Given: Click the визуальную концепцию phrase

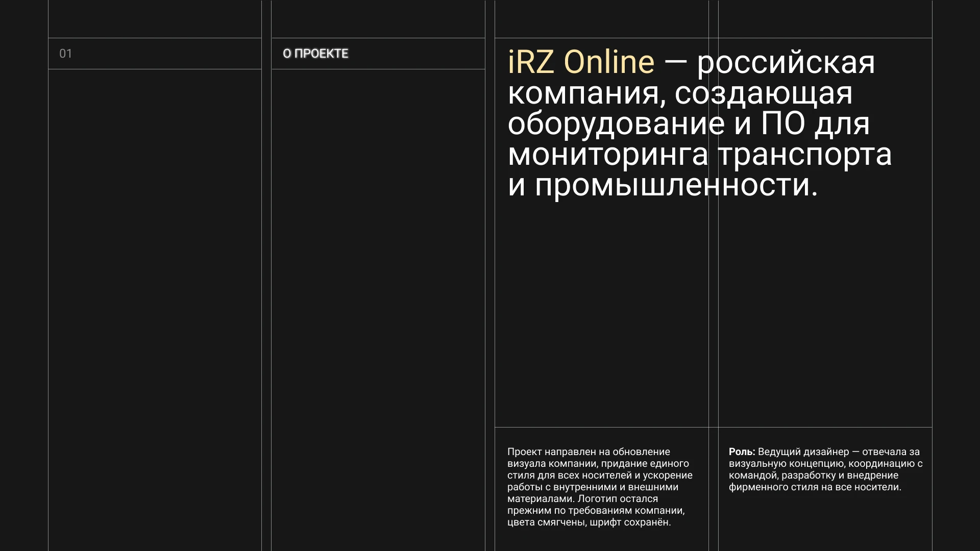Looking at the screenshot, I should click(x=787, y=464).
